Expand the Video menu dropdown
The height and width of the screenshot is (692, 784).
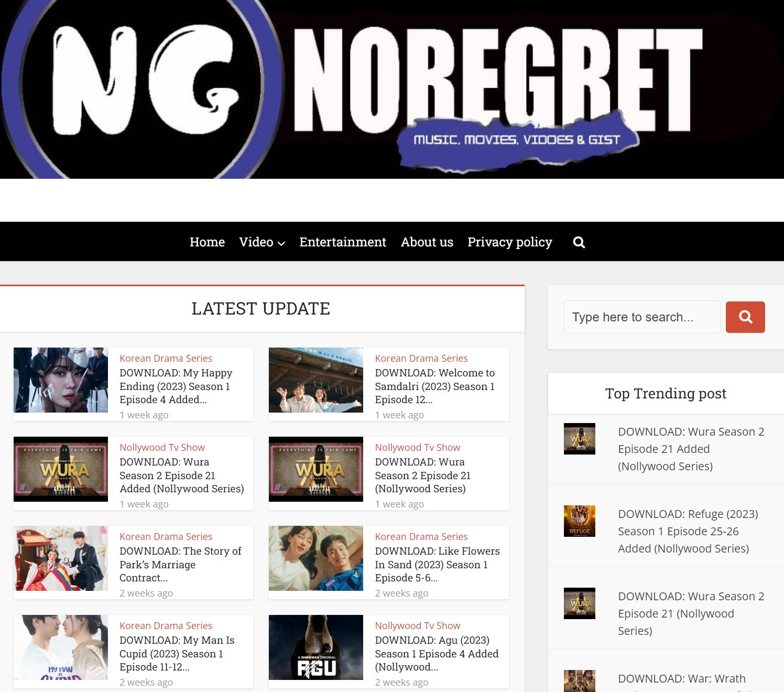point(262,242)
